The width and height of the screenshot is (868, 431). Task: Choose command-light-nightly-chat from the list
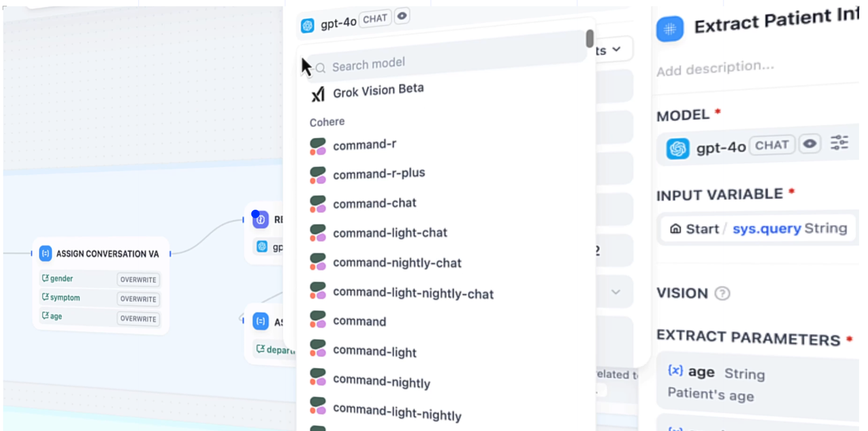413,293
